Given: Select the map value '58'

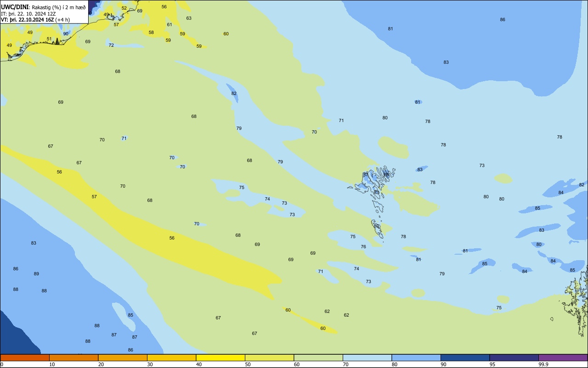Looking at the screenshot, I should (x=151, y=33).
